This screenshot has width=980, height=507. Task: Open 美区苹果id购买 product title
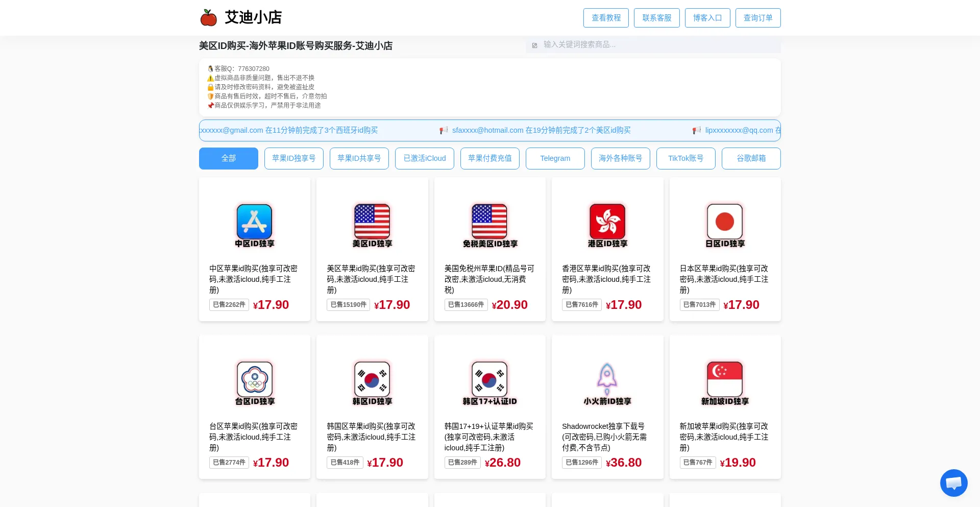pyautogui.click(x=372, y=279)
